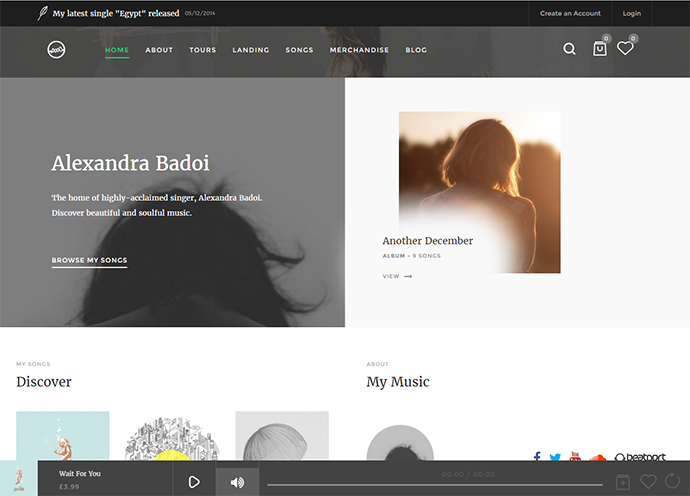
Task: Click the Wait For You track title
Action: (x=80, y=474)
